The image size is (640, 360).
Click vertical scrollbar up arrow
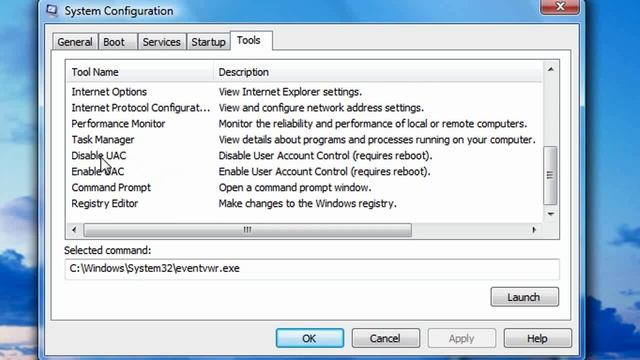551,69
